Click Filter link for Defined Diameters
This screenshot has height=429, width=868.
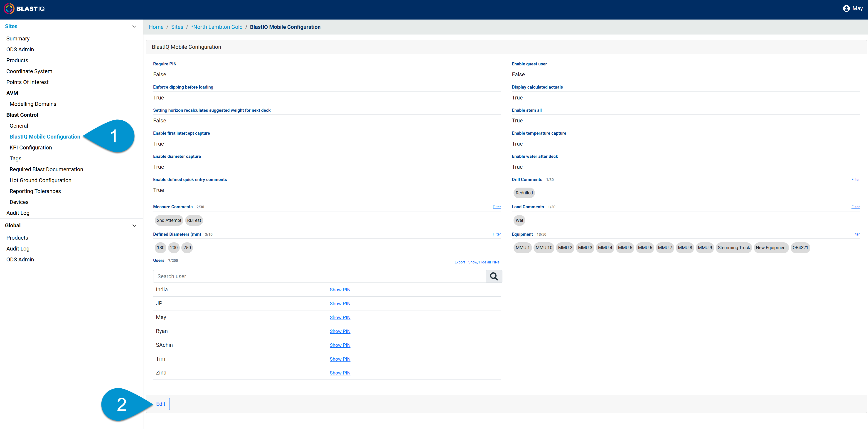coord(497,234)
